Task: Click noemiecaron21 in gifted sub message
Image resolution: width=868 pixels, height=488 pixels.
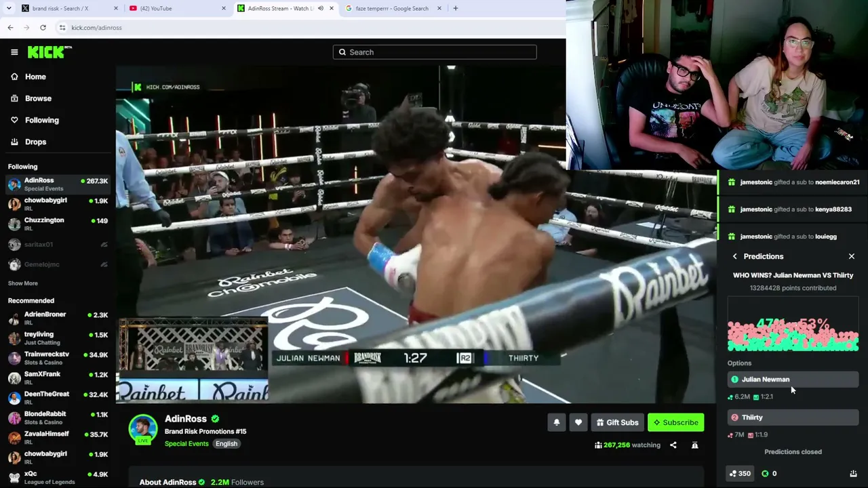Action: click(x=837, y=182)
